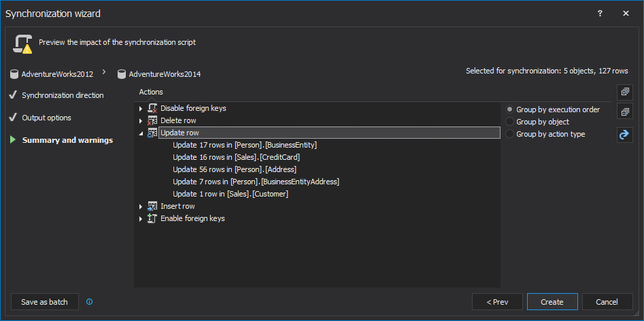Select Update 56 rows in [Person].[Address]
The height and width of the screenshot is (321, 644).
pos(235,169)
